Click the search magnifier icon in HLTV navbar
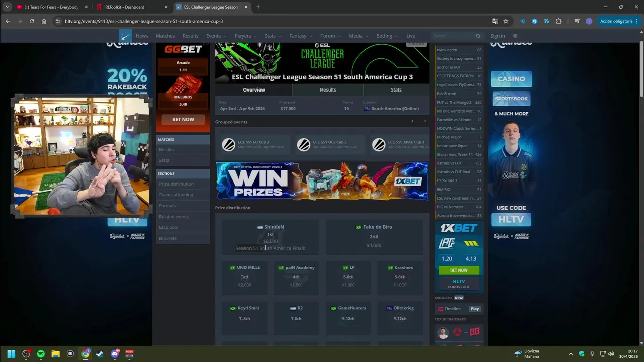 (x=478, y=36)
